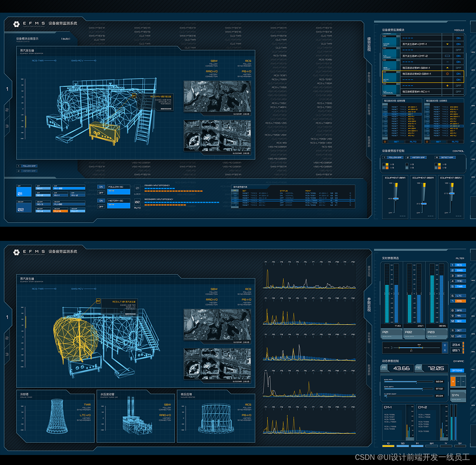Click the SCAN DEPTH slider
476x465 pixels.
409,388
